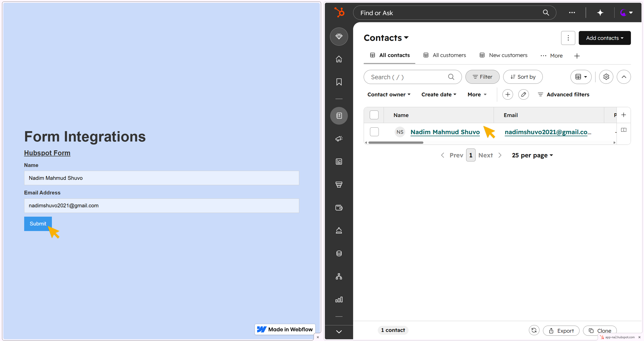Click the Name field in the Webflow form
Viewport: 644px width, 341px height.
click(161, 178)
